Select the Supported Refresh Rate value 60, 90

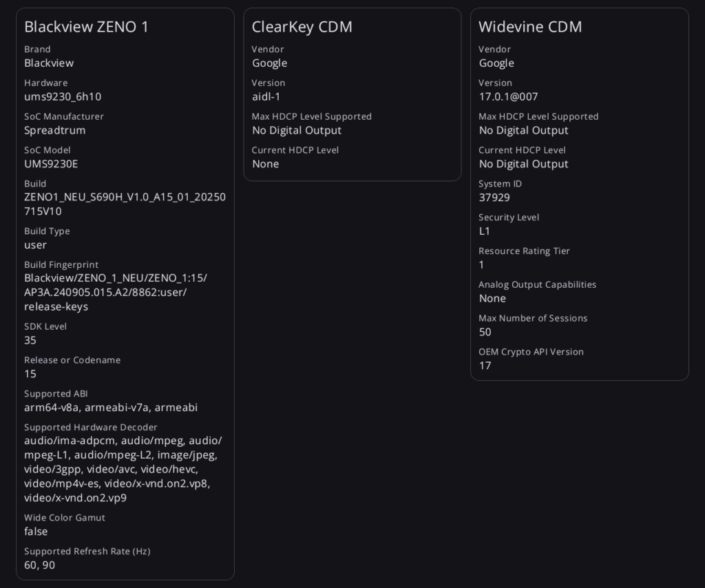tap(39, 565)
